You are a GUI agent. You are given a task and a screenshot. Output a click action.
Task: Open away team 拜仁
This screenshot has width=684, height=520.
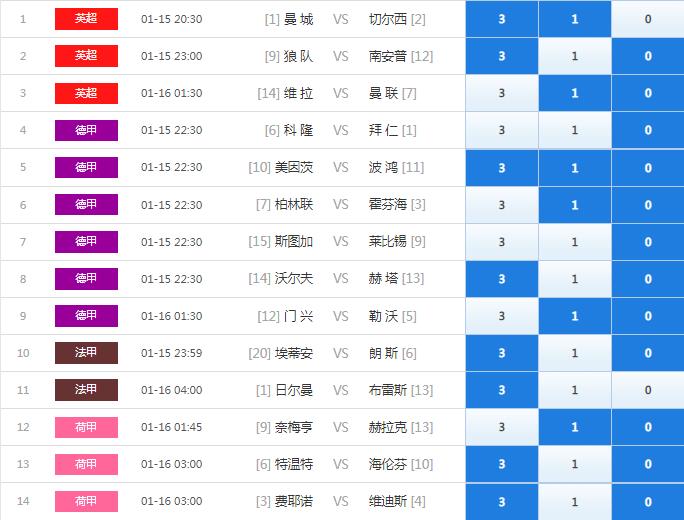pyautogui.click(x=383, y=130)
